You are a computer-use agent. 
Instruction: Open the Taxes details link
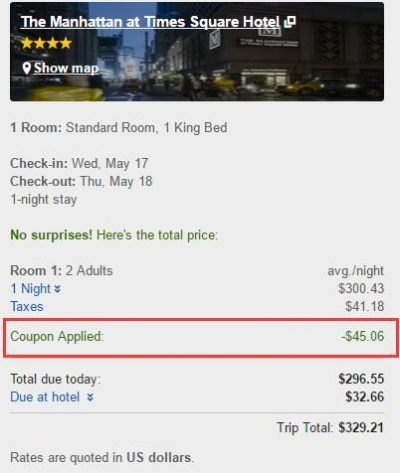click(x=27, y=307)
